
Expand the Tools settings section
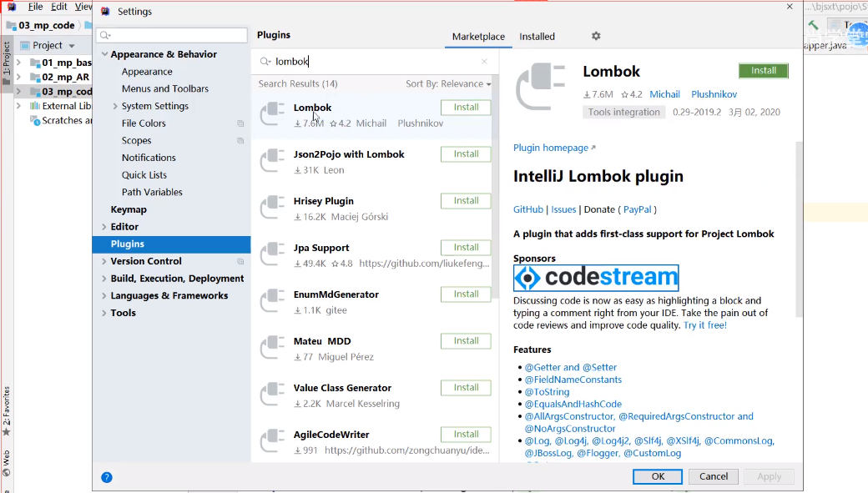(x=104, y=313)
